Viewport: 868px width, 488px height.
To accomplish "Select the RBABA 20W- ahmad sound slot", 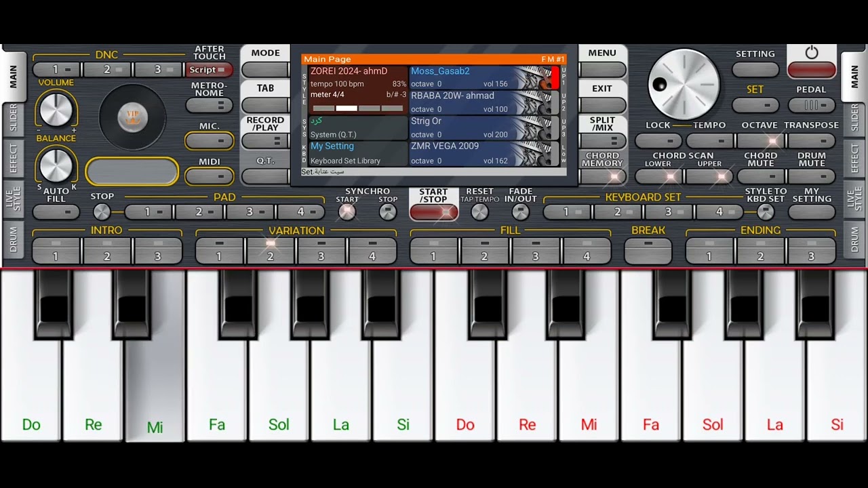I will click(x=484, y=102).
